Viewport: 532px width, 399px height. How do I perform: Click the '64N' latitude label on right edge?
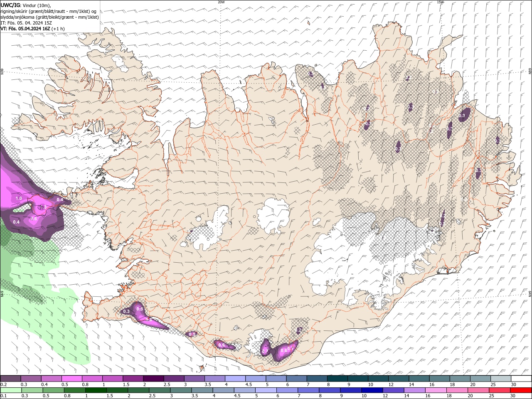click(530, 293)
